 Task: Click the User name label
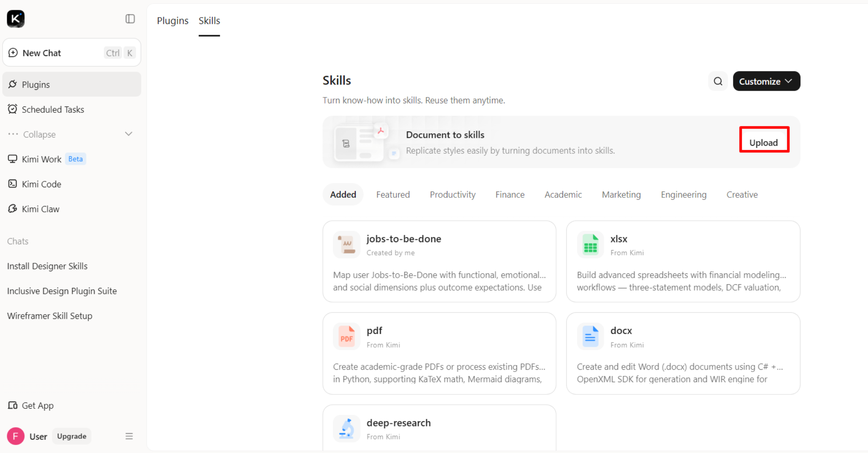tap(38, 436)
